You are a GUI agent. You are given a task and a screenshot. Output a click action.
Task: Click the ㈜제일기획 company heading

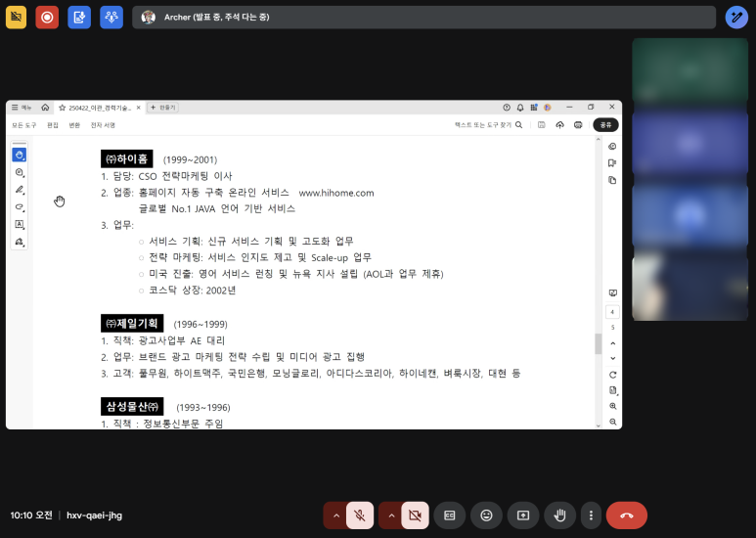(132, 323)
